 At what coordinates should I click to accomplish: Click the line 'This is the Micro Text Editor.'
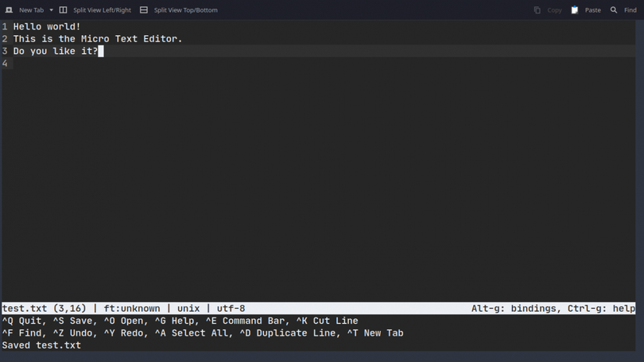point(98,39)
